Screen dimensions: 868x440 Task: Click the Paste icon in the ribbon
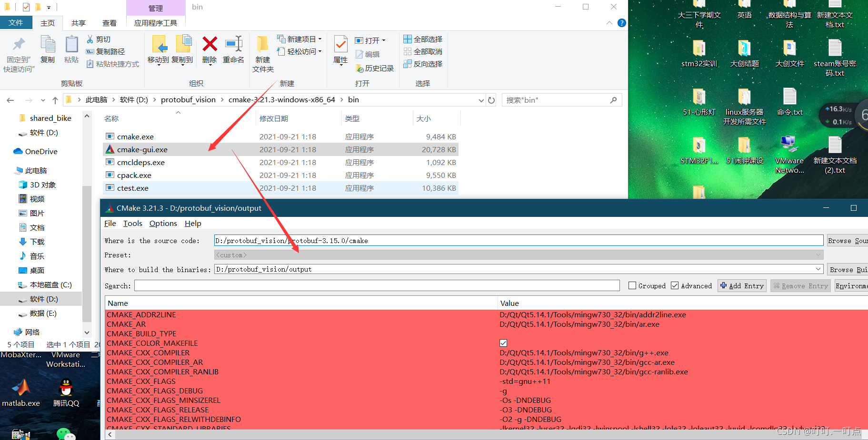tap(71, 45)
